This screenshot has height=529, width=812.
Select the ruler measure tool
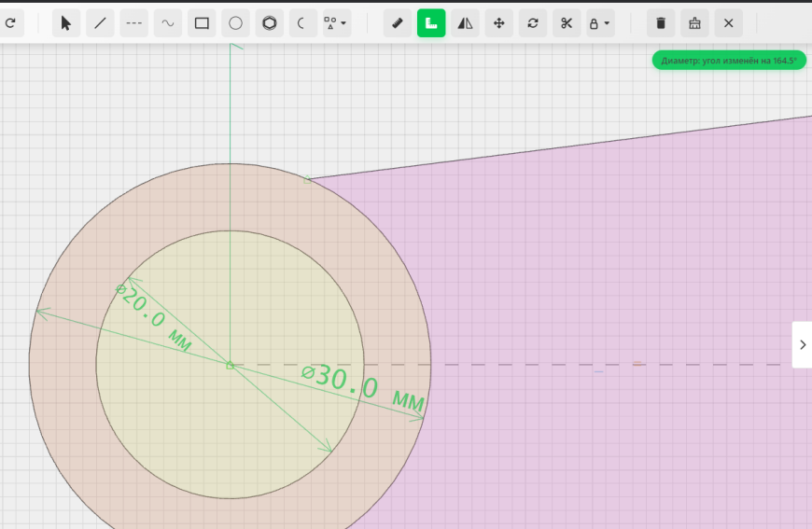(398, 23)
